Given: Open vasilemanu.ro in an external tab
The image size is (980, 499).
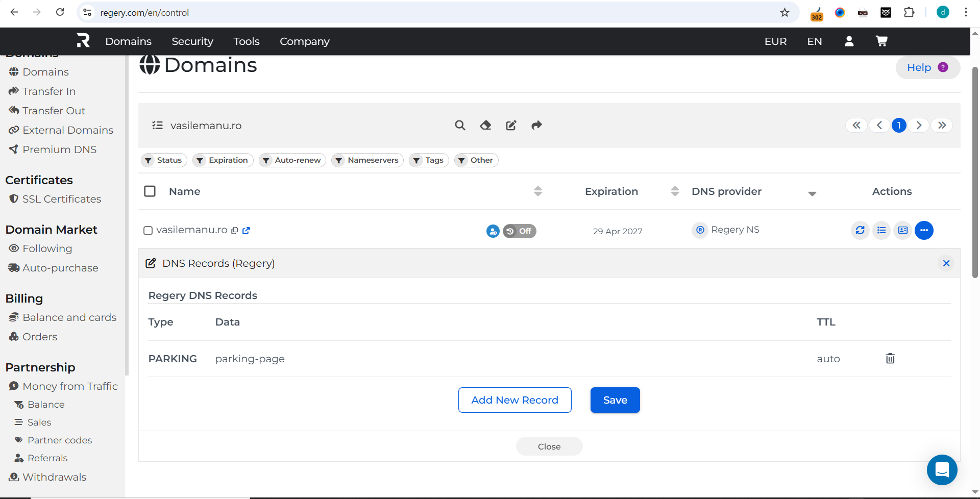Looking at the screenshot, I should click(246, 231).
